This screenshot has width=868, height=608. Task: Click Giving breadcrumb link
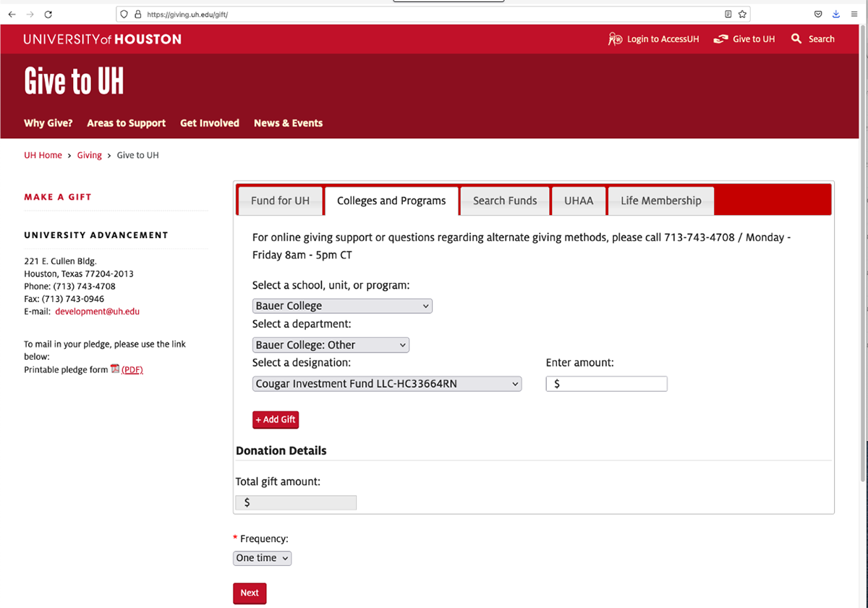(90, 155)
